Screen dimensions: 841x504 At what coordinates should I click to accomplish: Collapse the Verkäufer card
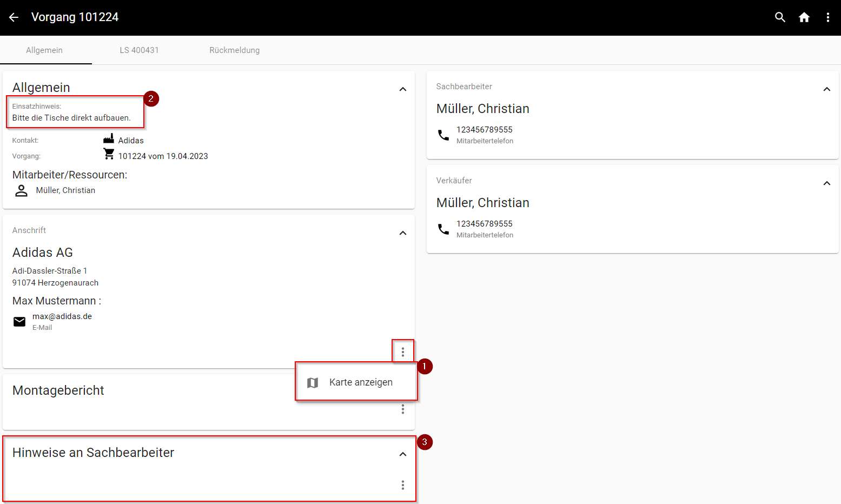pyautogui.click(x=827, y=183)
